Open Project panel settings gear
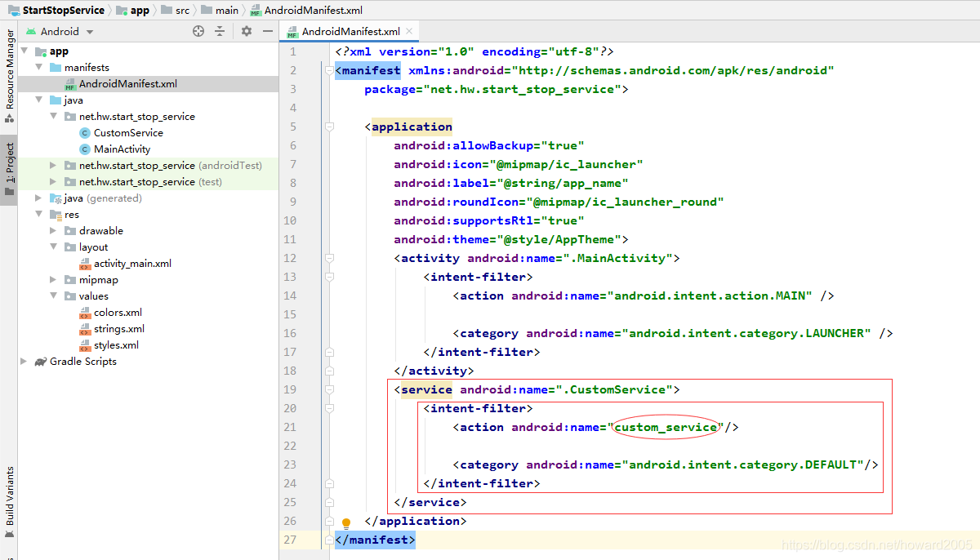 pos(247,31)
